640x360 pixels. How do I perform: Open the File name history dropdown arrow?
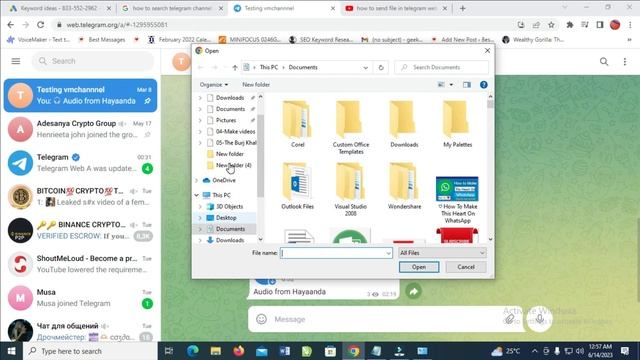388,253
